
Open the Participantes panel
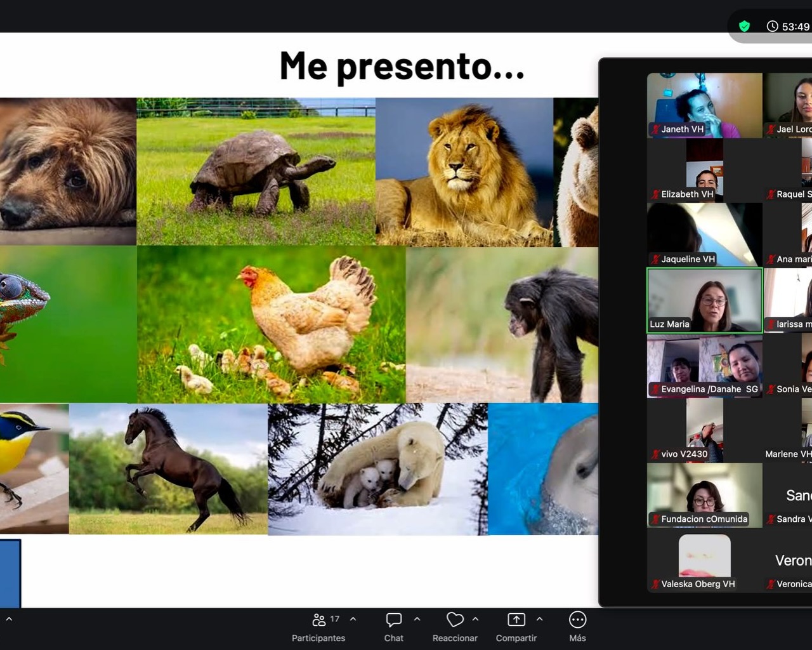tap(318, 627)
